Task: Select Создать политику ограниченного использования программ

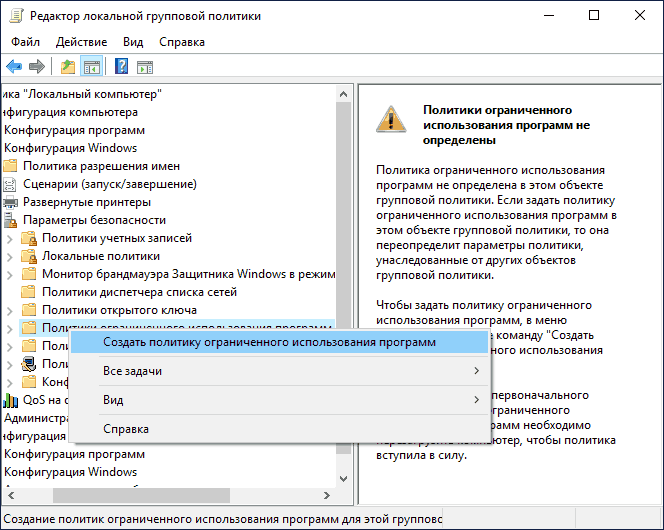Action: (x=270, y=341)
